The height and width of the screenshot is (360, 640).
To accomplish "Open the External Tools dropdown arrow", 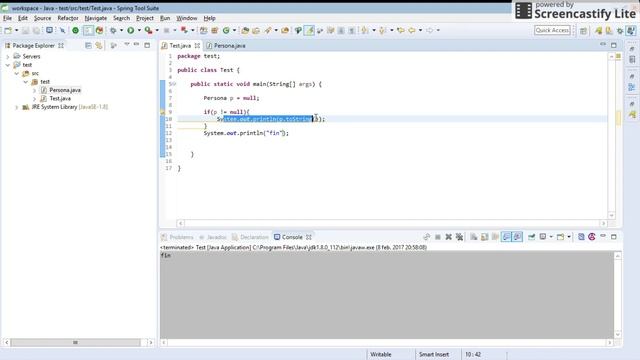I will (x=157, y=30).
